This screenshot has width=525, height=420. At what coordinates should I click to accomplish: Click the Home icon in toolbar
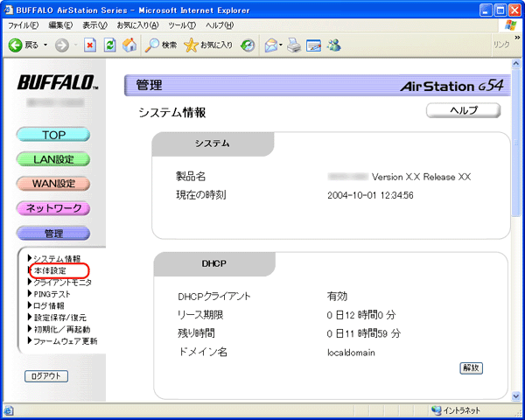[129, 45]
